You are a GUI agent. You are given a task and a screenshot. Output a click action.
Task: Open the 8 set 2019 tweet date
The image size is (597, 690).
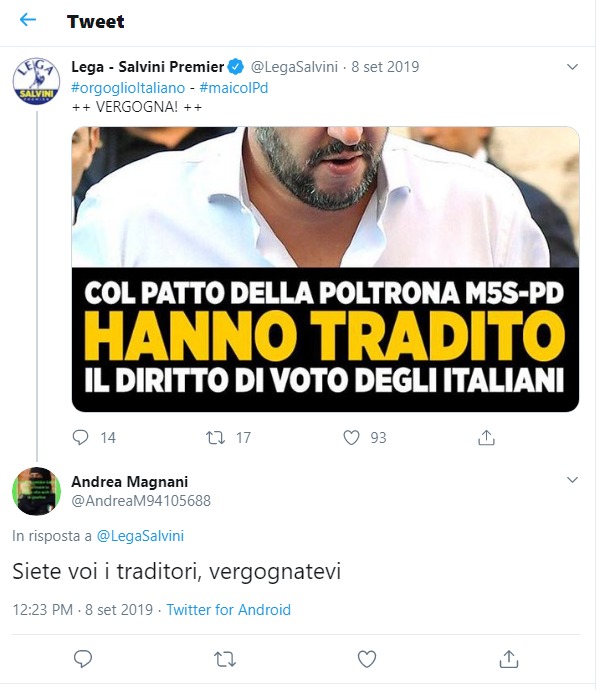click(x=385, y=67)
